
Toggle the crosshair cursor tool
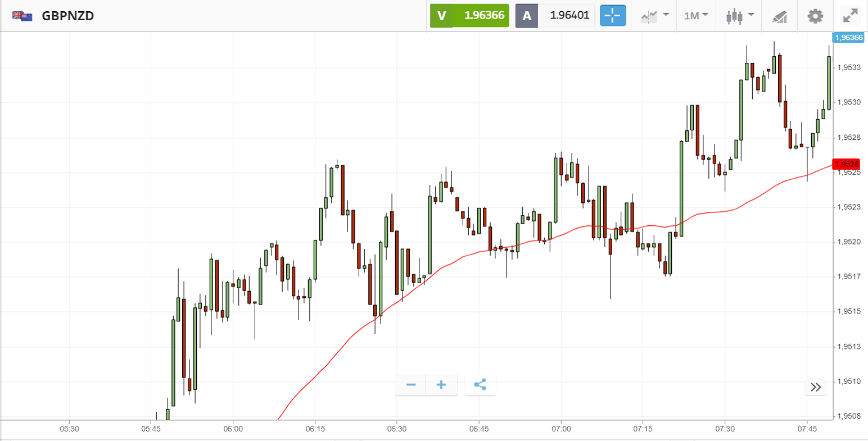tap(613, 16)
